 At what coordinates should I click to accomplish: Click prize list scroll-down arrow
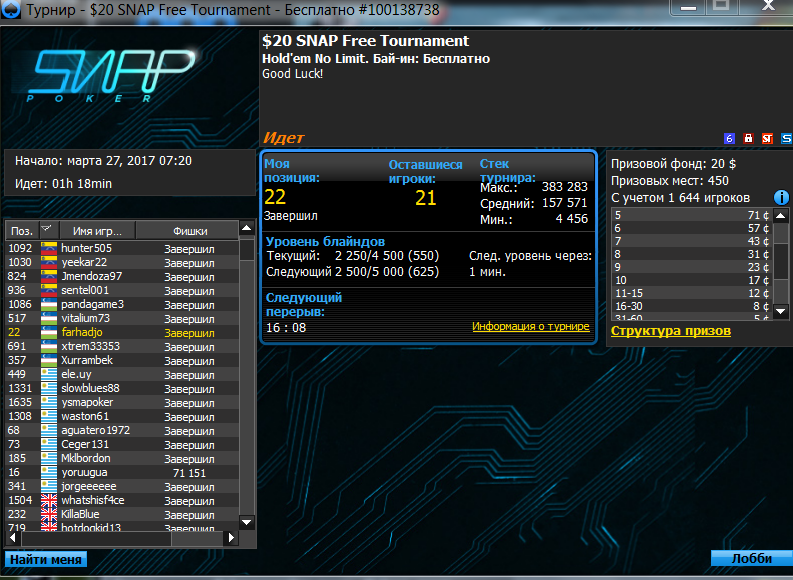tap(781, 311)
